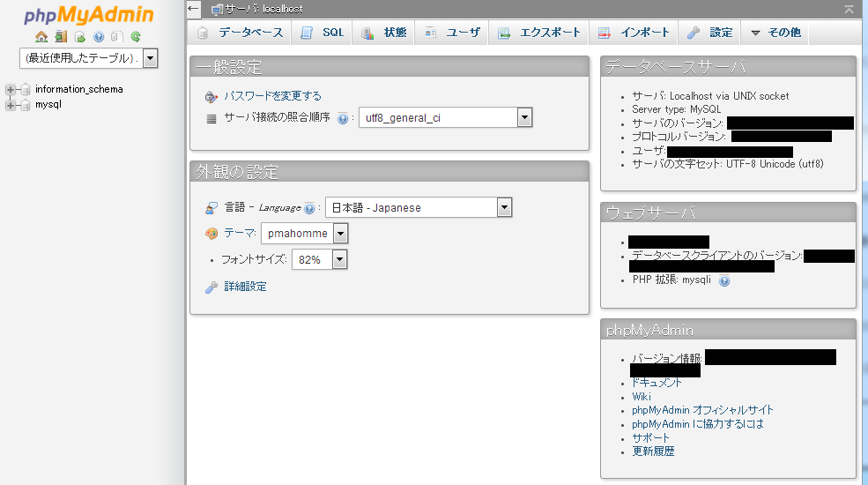
Task: Select the mysql database
Action: pyautogui.click(x=48, y=104)
